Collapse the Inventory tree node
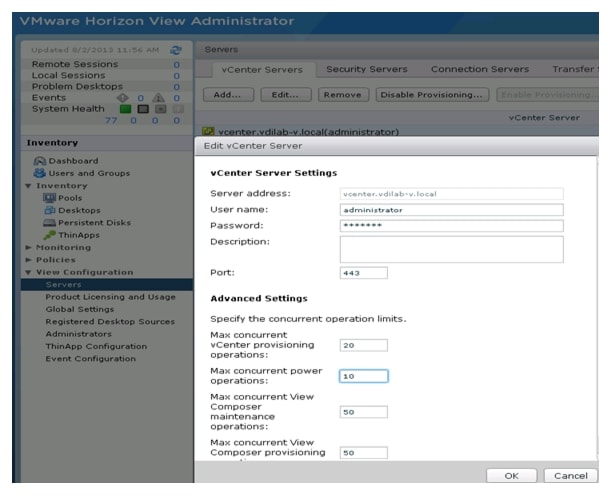The width and height of the screenshot is (612, 496). (x=28, y=186)
